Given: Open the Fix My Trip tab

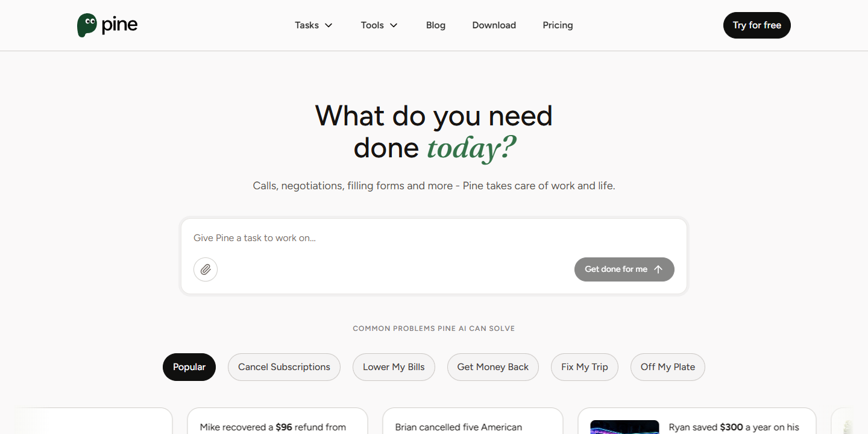Looking at the screenshot, I should point(585,367).
